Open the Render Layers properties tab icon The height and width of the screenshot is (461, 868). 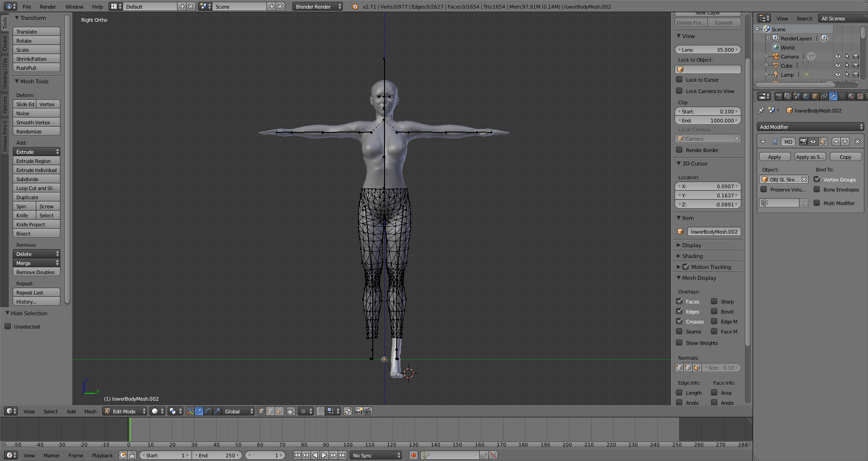pos(788,96)
